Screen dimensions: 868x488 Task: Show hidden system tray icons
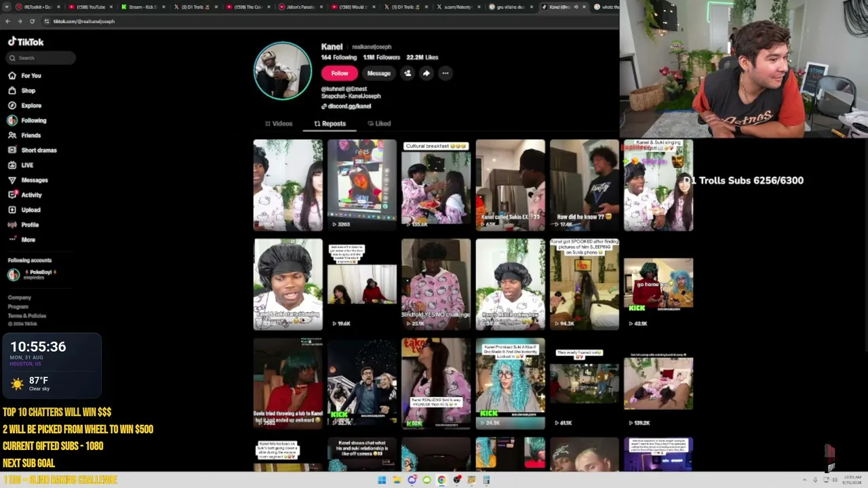(x=804, y=481)
